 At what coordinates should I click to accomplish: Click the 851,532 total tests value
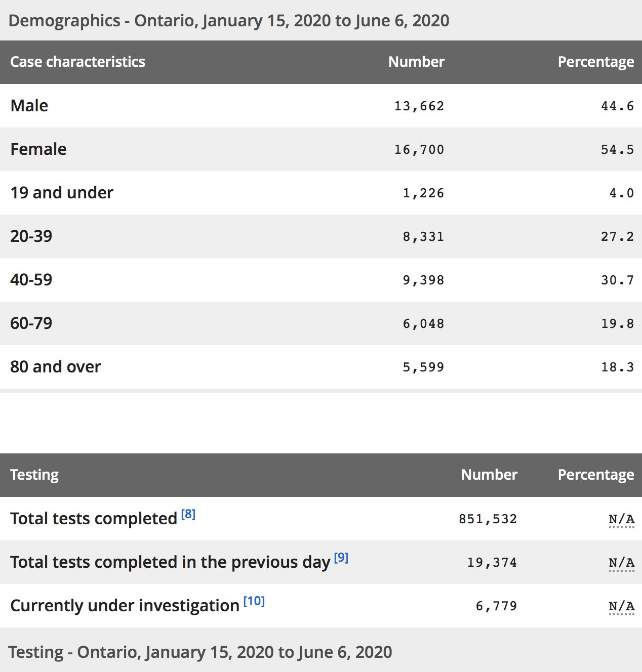[x=488, y=519]
